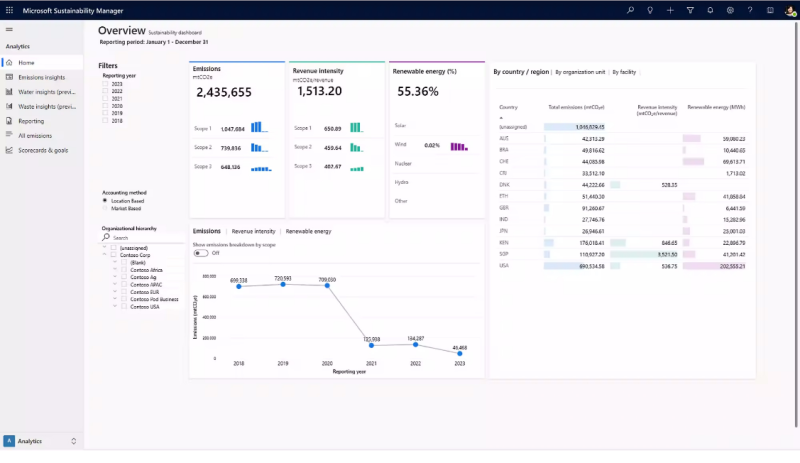
Task: Select Market Based accounting method
Action: (x=105, y=208)
